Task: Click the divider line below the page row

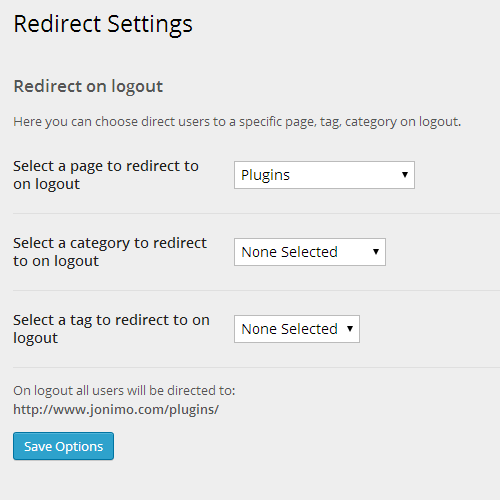Action: click(256, 213)
